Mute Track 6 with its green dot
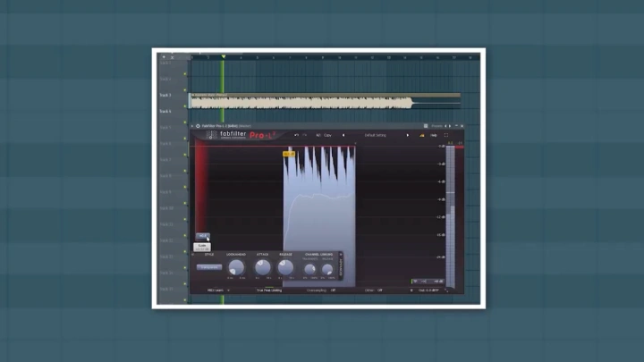This screenshot has height=362, width=644. coord(185,155)
